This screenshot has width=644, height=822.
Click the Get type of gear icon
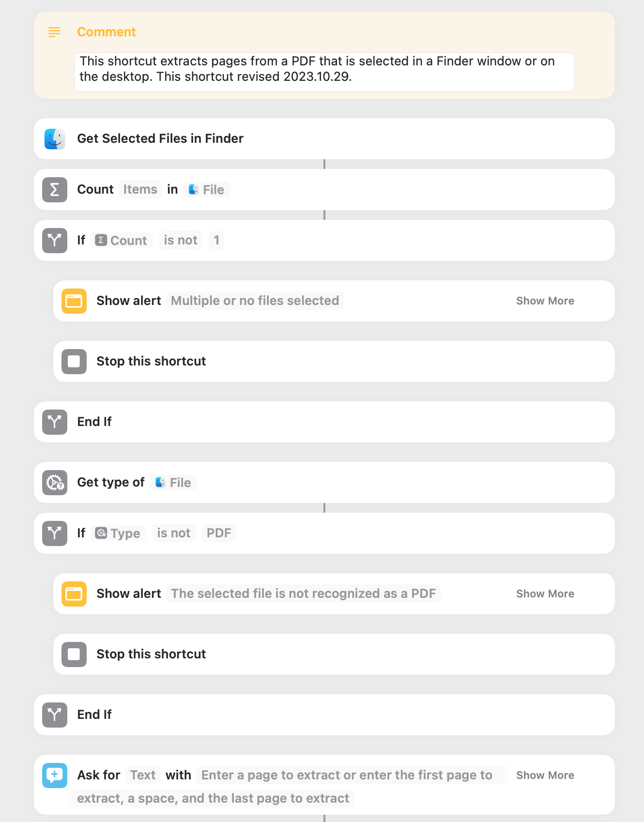tap(55, 483)
